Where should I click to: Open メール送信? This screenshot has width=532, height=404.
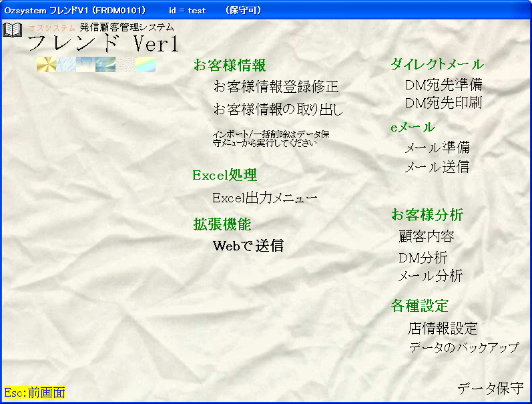tap(437, 167)
